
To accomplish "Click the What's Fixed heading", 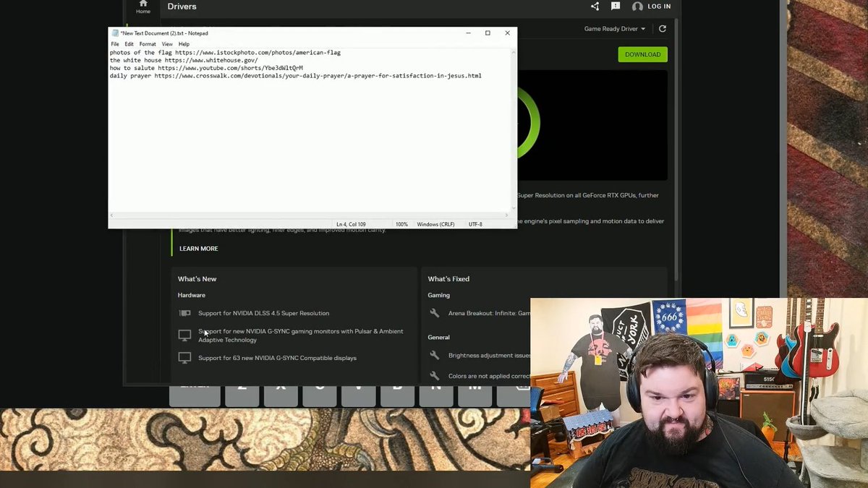I will point(448,279).
